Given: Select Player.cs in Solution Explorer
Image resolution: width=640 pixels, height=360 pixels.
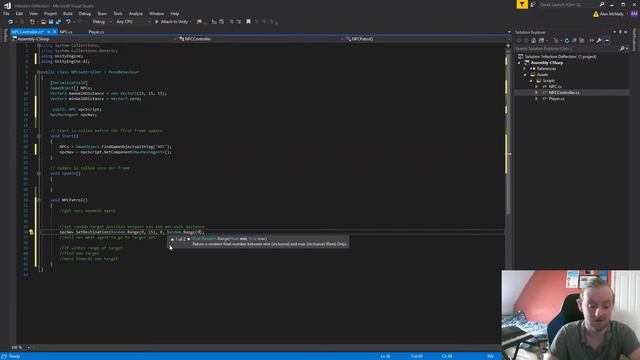Looking at the screenshot, I should click(x=556, y=99).
